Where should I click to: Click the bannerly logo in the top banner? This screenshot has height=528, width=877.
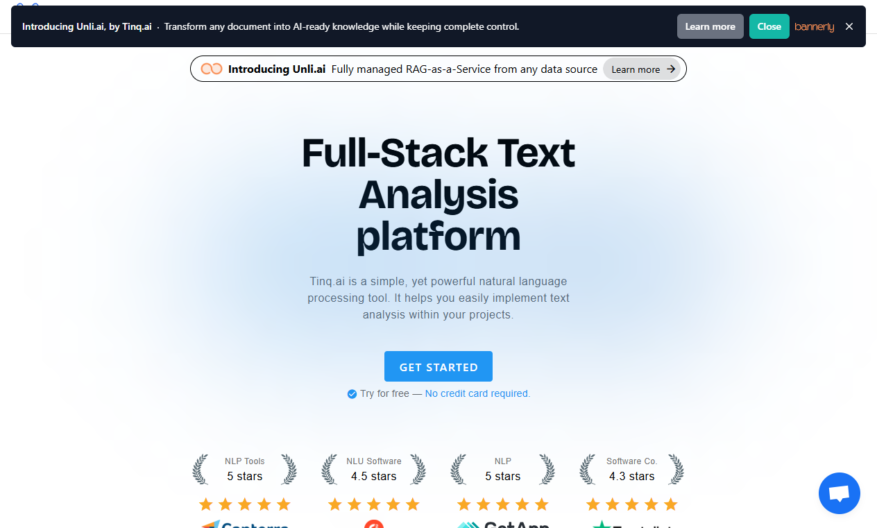click(814, 27)
